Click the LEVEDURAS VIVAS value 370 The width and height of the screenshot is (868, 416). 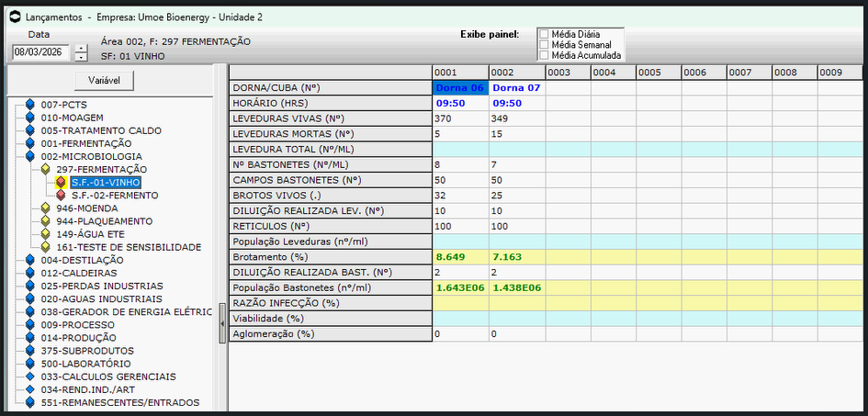[460, 118]
